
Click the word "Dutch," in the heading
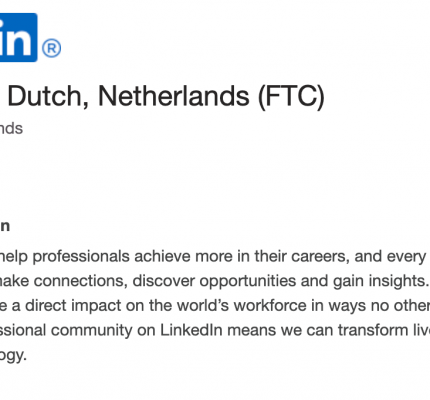(48, 97)
